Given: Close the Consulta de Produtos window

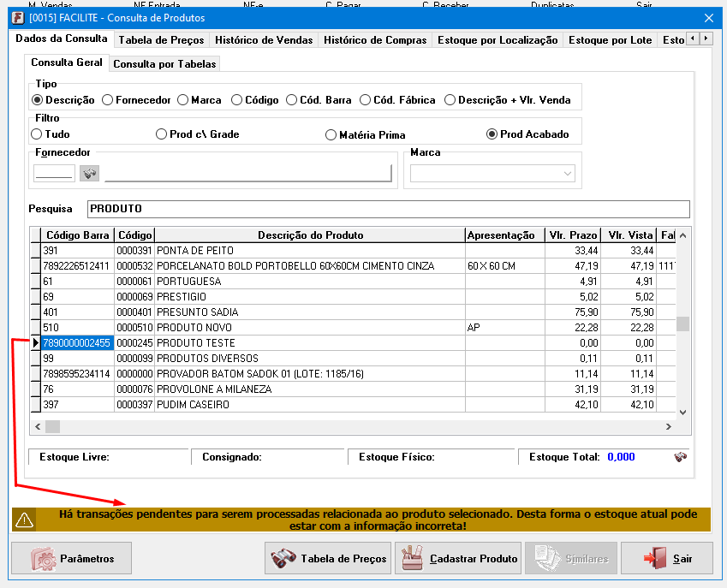Looking at the screenshot, I should pos(709,18).
